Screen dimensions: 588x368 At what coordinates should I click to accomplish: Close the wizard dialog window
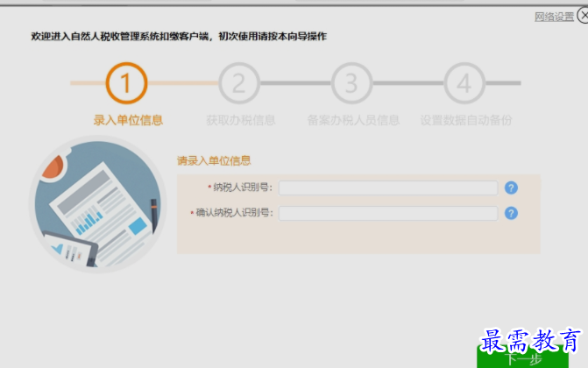tap(583, 16)
